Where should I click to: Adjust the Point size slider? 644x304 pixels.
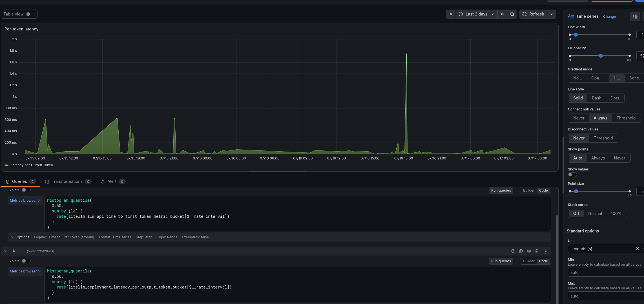599,191
